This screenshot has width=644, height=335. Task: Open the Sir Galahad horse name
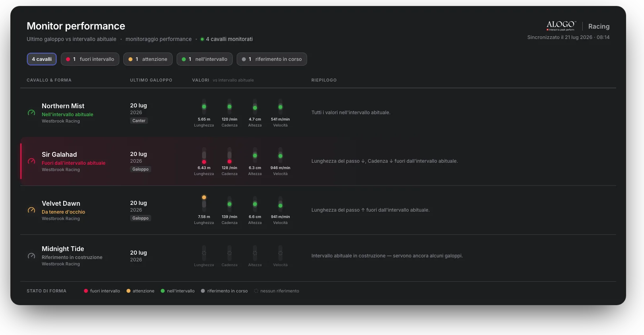59,154
